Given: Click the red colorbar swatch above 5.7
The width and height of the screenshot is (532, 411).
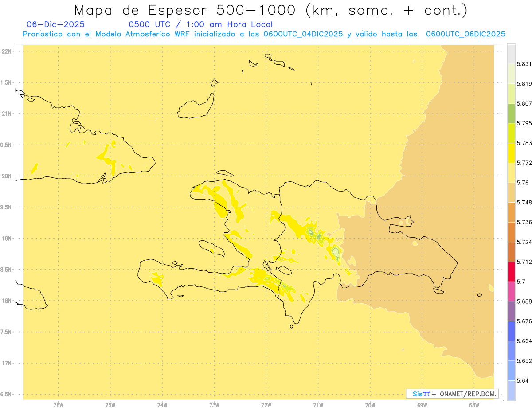Looking at the screenshot, I should (x=511, y=271).
